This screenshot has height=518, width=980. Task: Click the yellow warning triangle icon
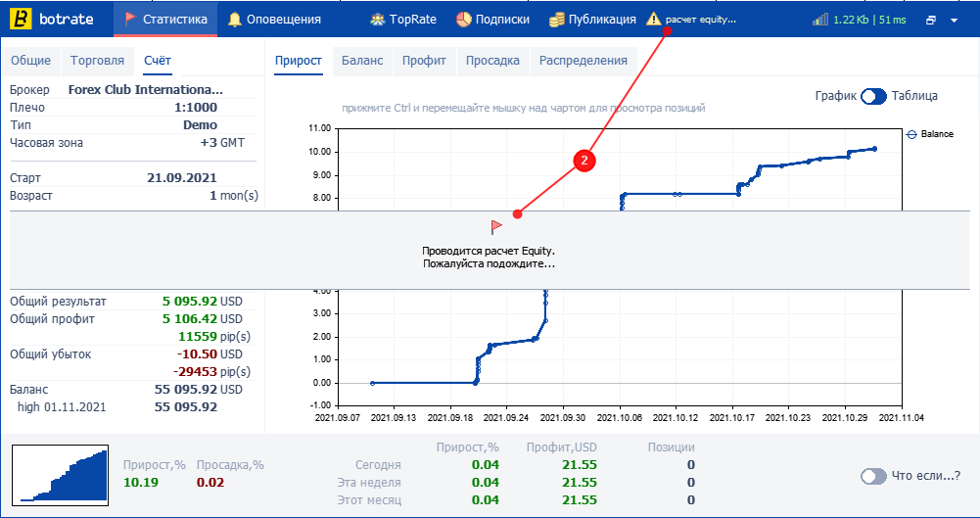point(654,19)
